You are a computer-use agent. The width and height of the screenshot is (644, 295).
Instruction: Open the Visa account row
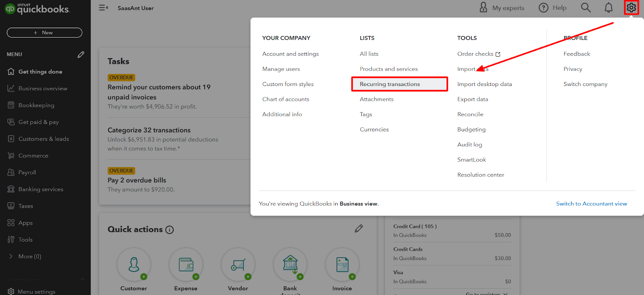(452, 277)
